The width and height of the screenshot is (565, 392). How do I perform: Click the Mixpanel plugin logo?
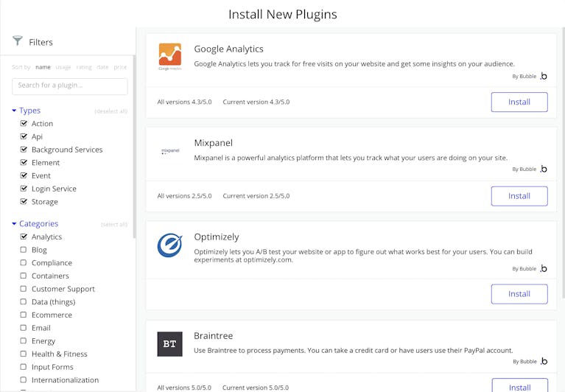(x=170, y=151)
